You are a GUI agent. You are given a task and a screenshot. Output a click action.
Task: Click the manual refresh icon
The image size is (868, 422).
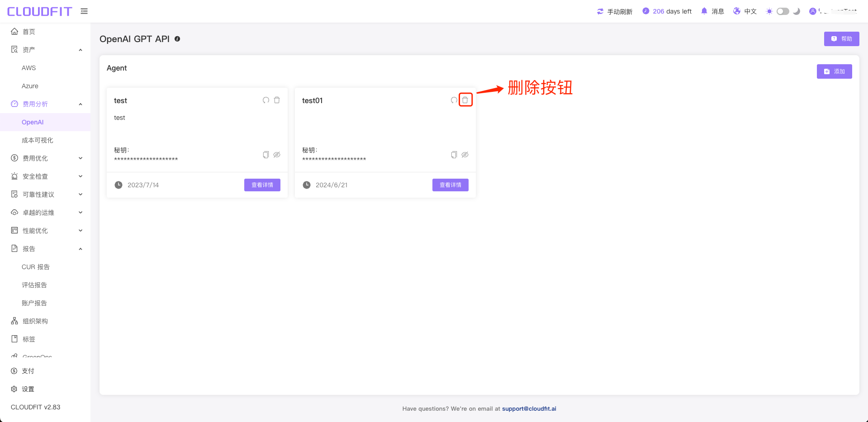coord(600,11)
